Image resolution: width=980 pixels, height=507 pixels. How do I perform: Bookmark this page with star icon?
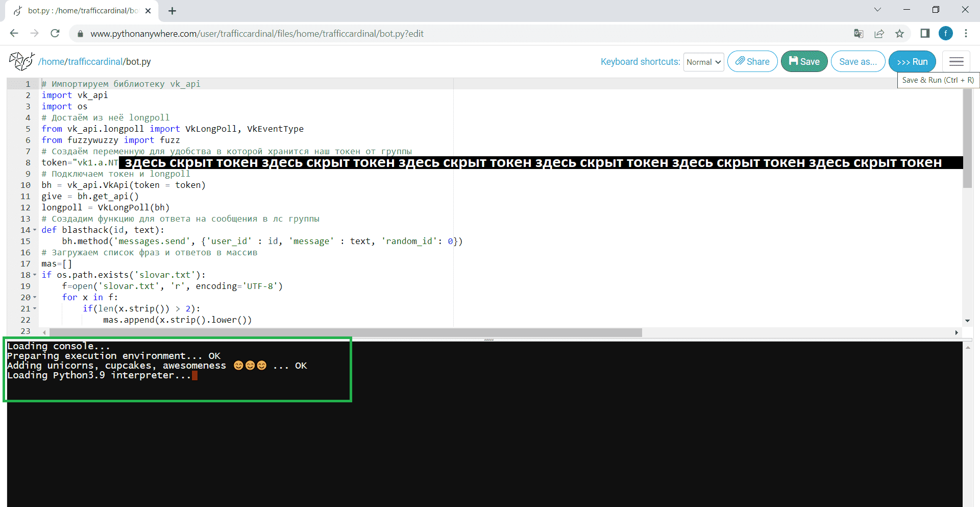(x=899, y=34)
